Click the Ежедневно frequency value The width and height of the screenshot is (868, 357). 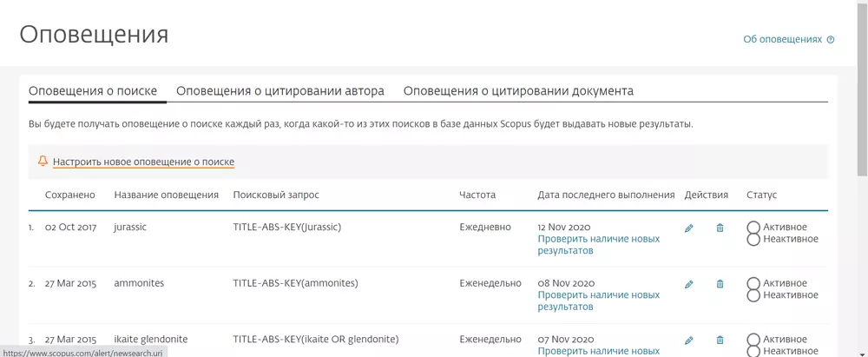click(x=485, y=227)
